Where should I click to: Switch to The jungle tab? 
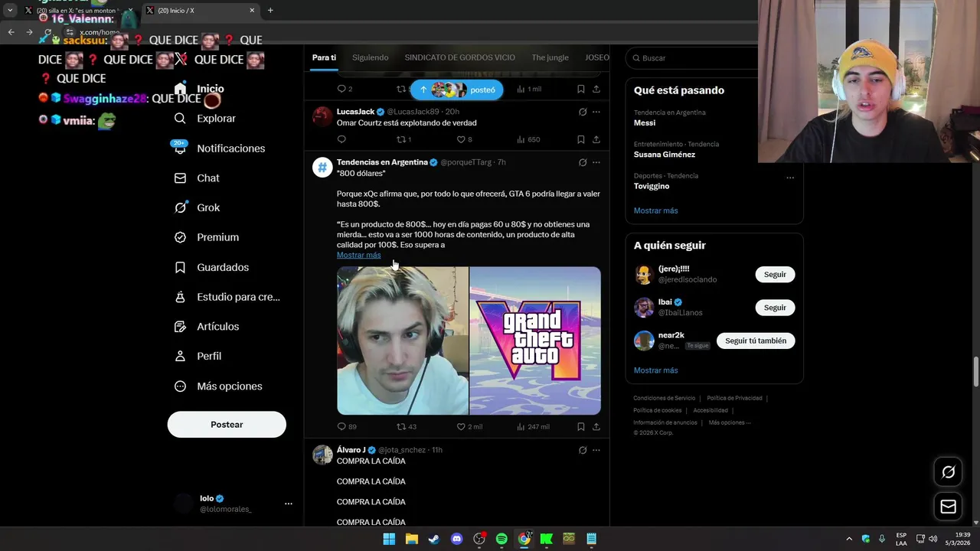550,57
